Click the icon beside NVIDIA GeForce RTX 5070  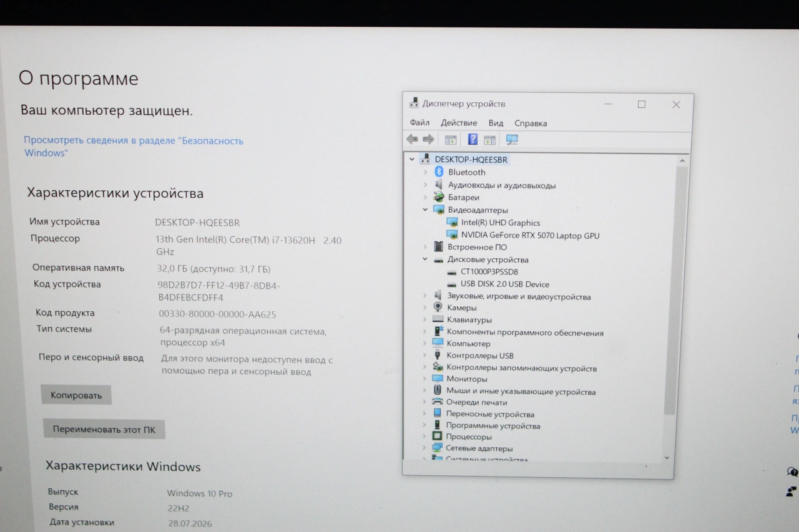click(x=453, y=235)
